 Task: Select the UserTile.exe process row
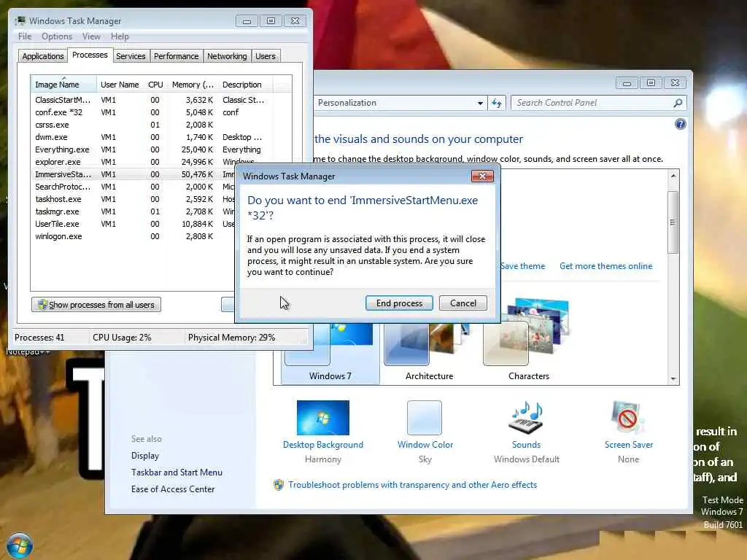[133, 224]
